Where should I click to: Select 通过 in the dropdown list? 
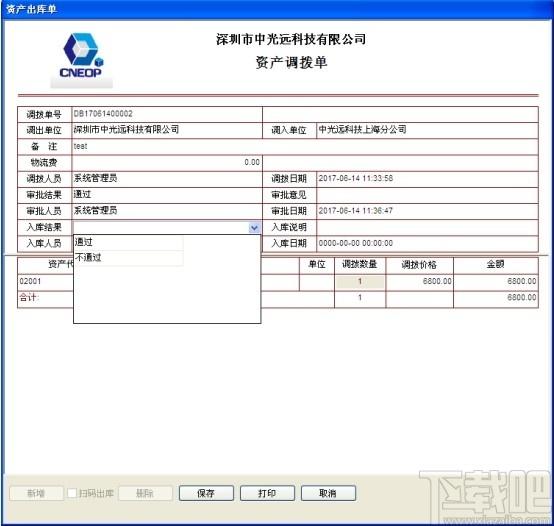[129, 242]
